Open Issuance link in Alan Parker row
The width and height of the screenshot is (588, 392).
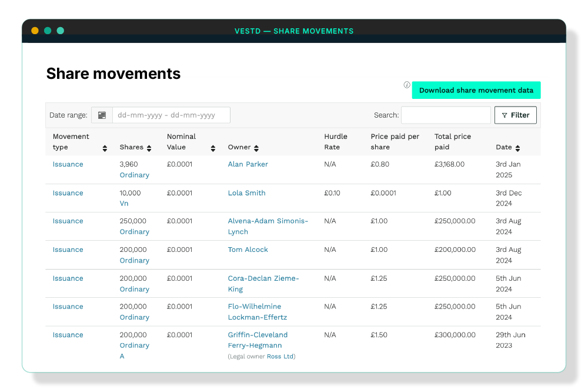click(68, 164)
